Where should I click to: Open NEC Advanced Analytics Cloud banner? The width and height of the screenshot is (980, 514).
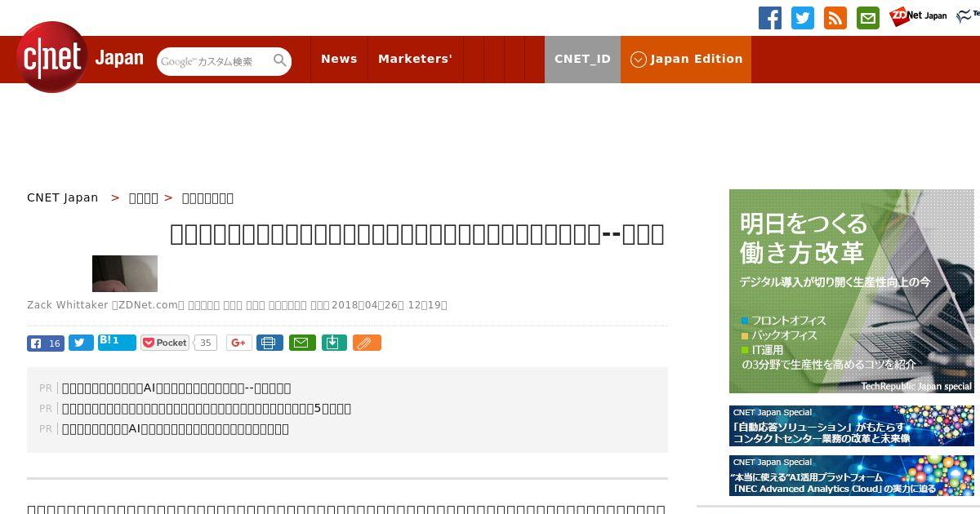point(852,476)
